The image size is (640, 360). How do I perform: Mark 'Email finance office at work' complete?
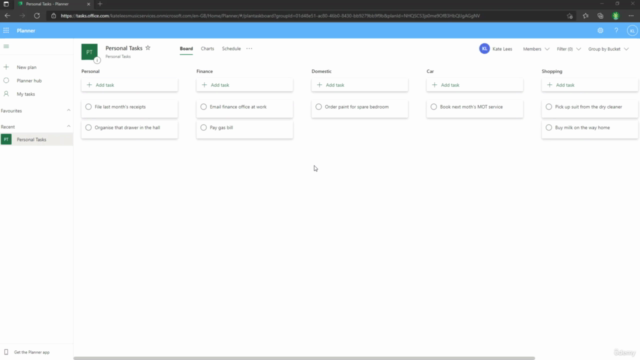pyautogui.click(x=204, y=107)
